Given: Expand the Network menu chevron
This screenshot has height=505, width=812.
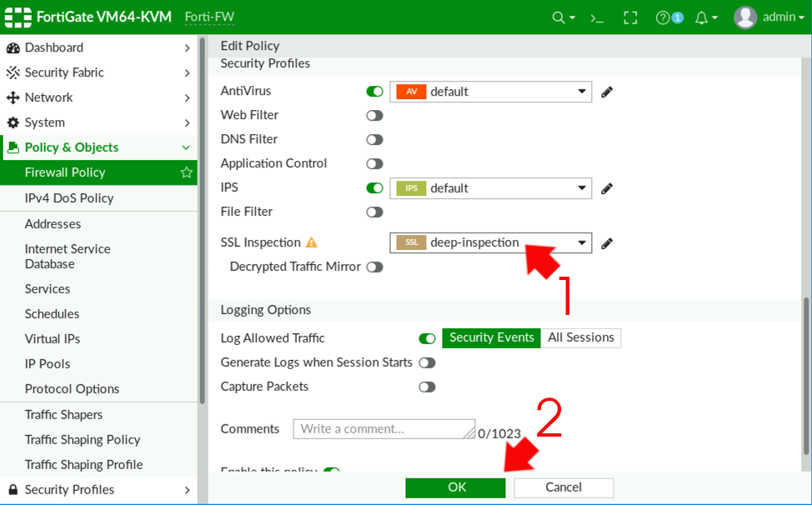Looking at the screenshot, I should tap(187, 97).
